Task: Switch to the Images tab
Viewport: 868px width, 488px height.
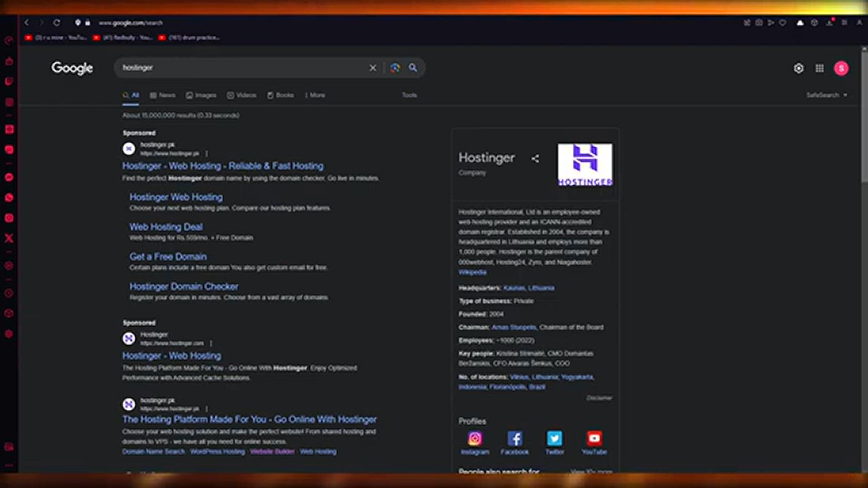Action: [x=201, y=95]
